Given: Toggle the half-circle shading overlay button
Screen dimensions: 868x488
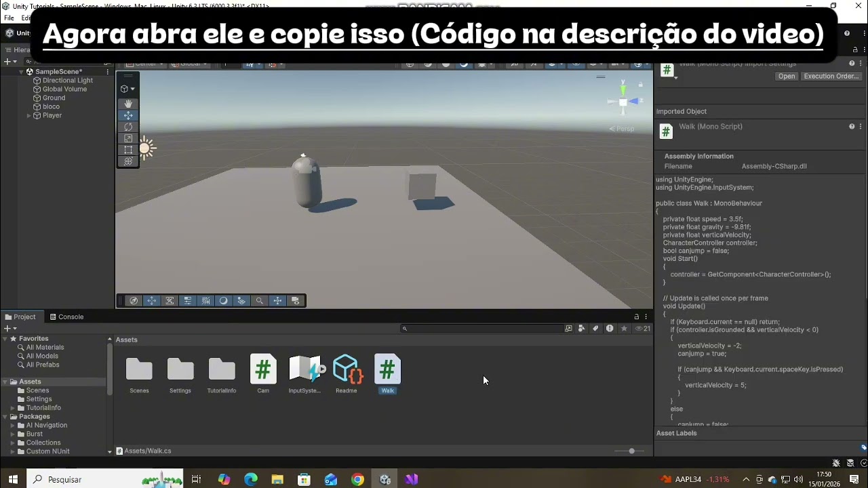Looking at the screenshot, I should tap(223, 301).
